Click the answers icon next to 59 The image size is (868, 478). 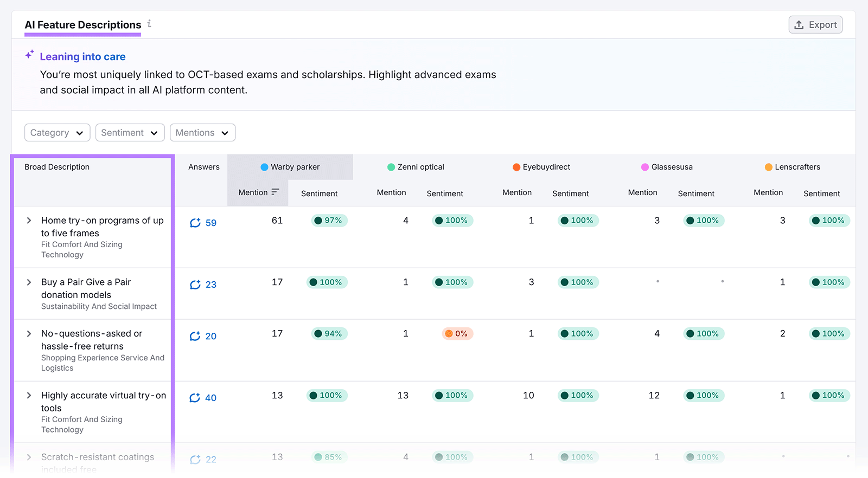pos(195,223)
